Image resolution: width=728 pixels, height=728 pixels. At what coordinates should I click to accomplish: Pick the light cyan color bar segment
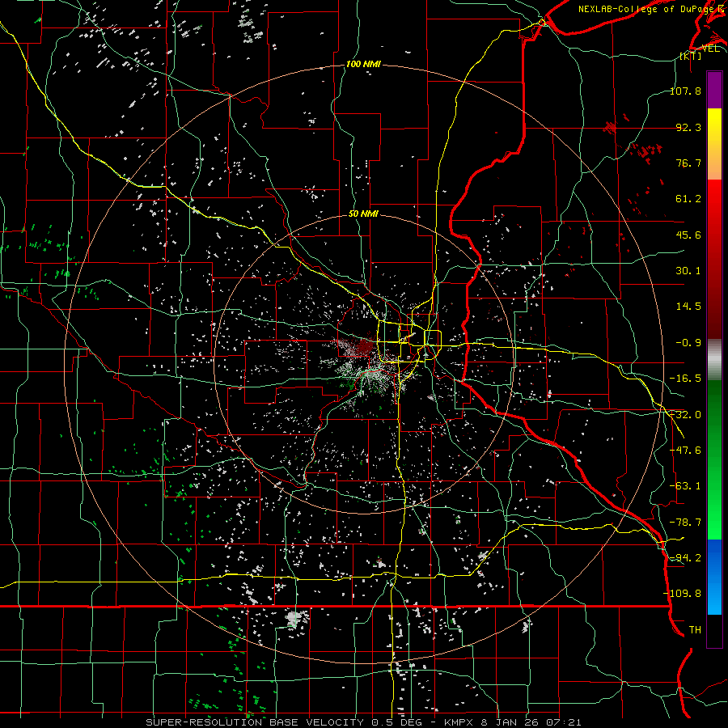714,597
